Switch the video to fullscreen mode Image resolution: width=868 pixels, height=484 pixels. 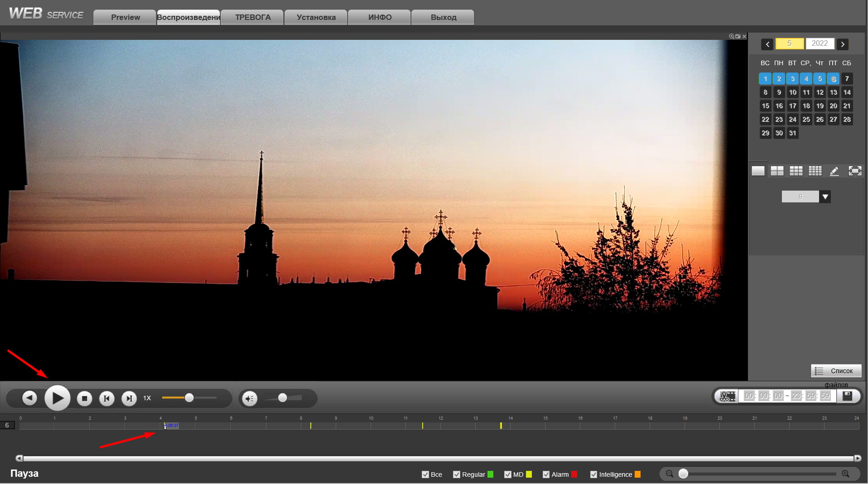[x=855, y=171]
